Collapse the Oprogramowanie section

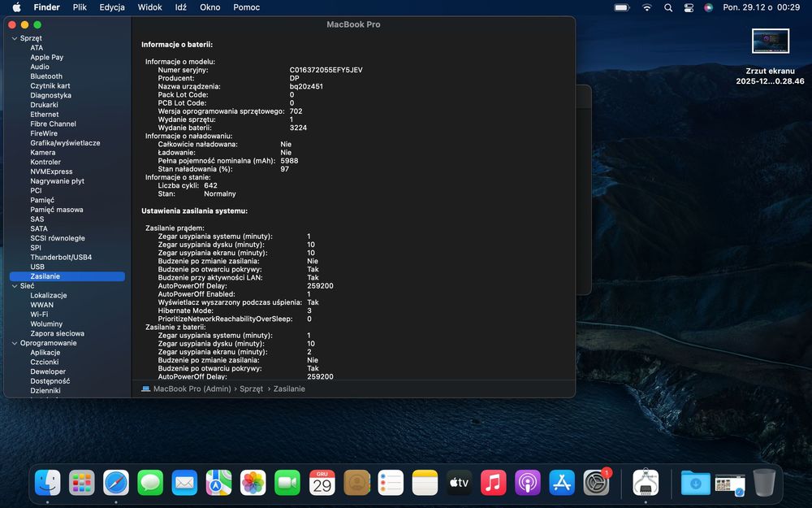click(15, 343)
